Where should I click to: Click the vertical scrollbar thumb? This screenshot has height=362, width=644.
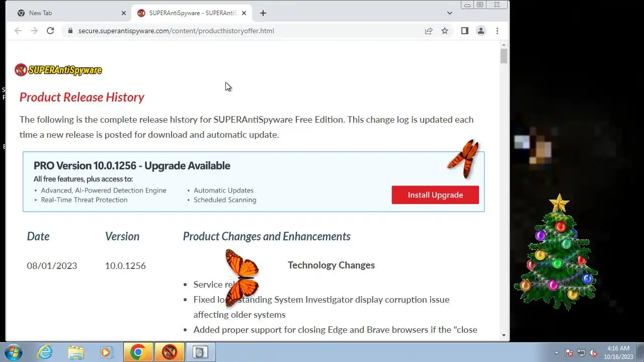click(x=504, y=56)
